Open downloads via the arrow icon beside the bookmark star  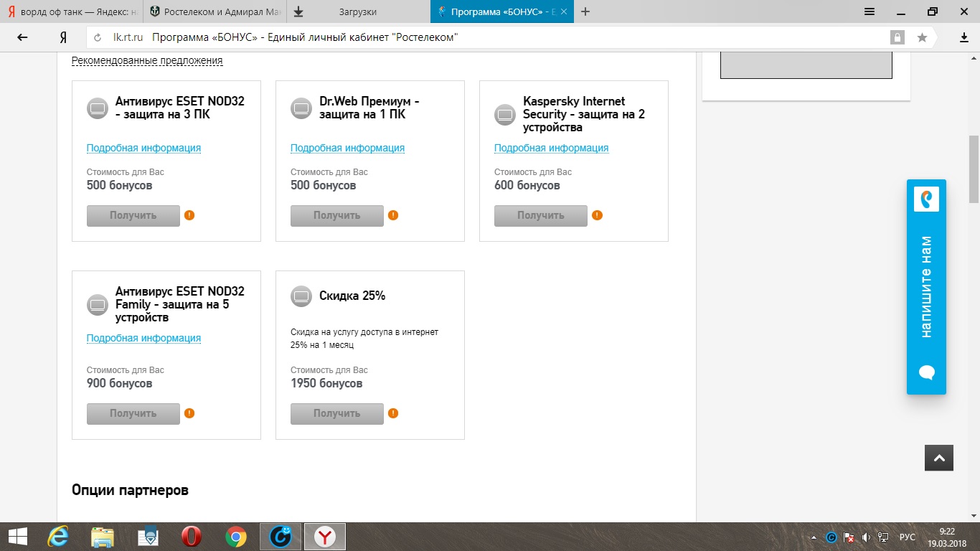click(x=964, y=37)
